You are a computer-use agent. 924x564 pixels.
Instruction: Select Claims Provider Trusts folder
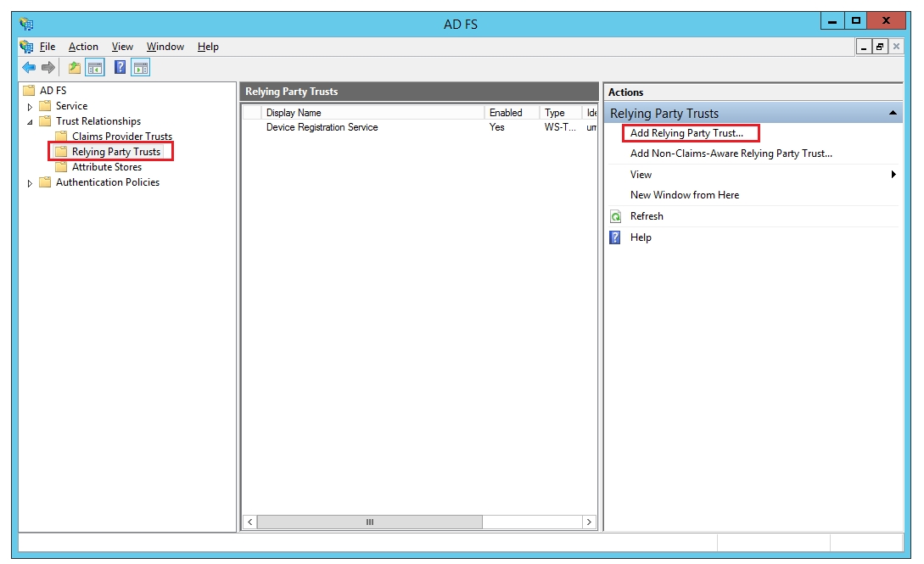click(121, 137)
